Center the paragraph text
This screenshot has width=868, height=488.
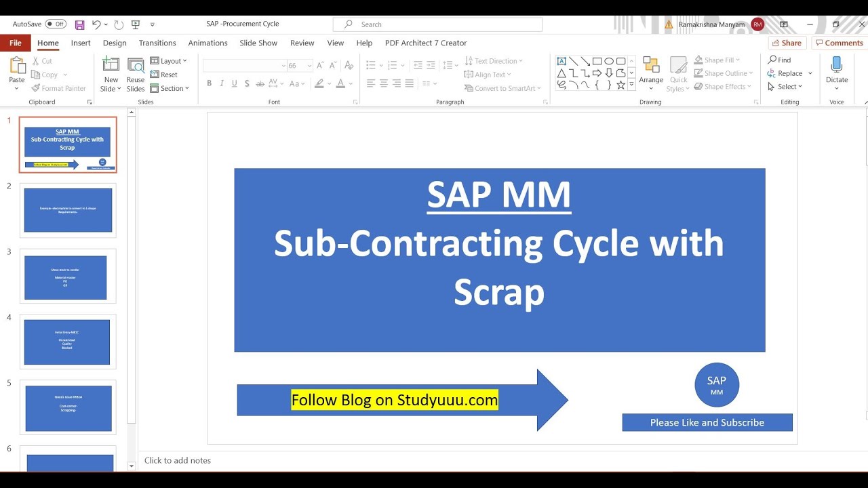[x=384, y=84]
